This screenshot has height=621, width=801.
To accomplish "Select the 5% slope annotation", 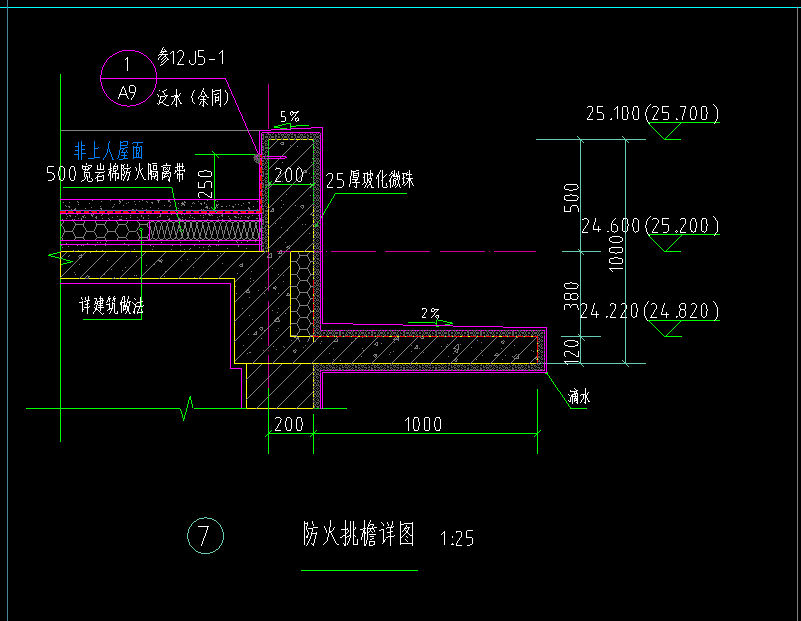I will point(290,116).
